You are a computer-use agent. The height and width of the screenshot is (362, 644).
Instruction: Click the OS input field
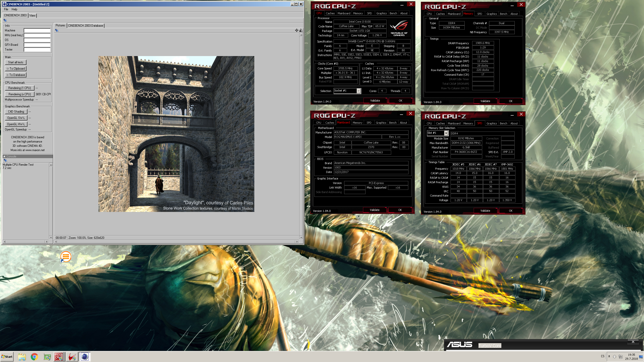[x=37, y=40]
